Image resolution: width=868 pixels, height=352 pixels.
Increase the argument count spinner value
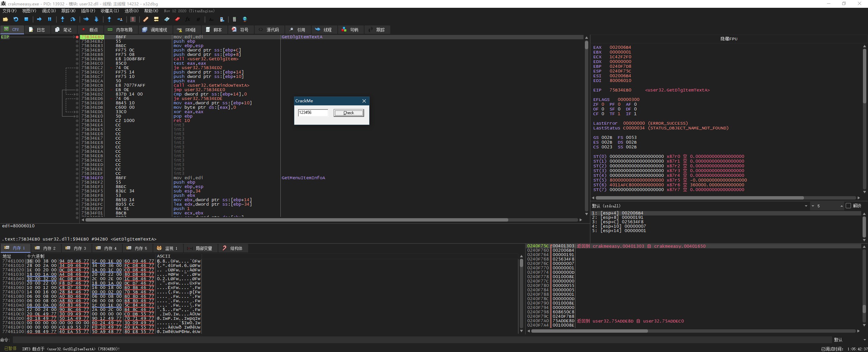[x=842, y=205]
